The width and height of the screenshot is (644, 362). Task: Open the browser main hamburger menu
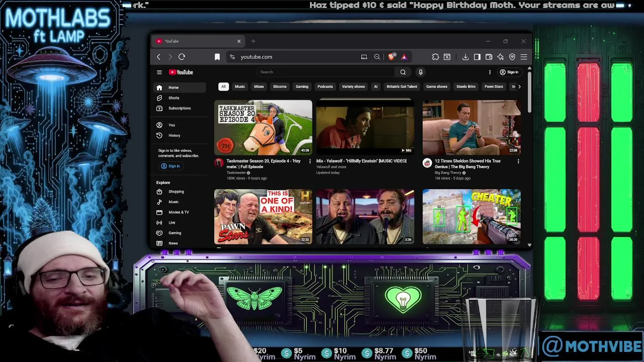(x=524, y=57)
